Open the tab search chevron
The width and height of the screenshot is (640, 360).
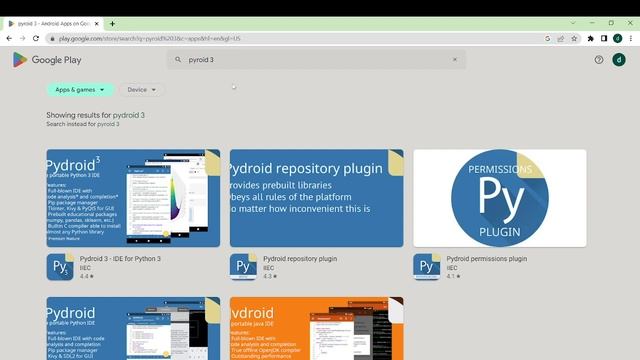[573, 23]
